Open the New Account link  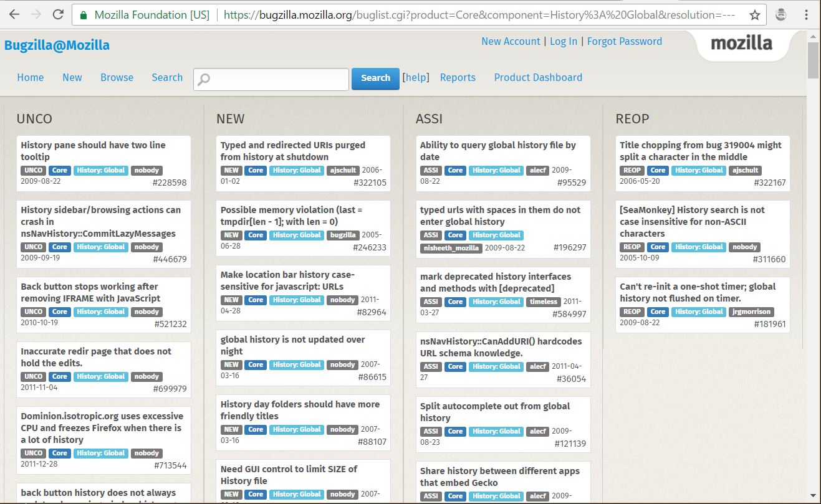pos(511,41)
